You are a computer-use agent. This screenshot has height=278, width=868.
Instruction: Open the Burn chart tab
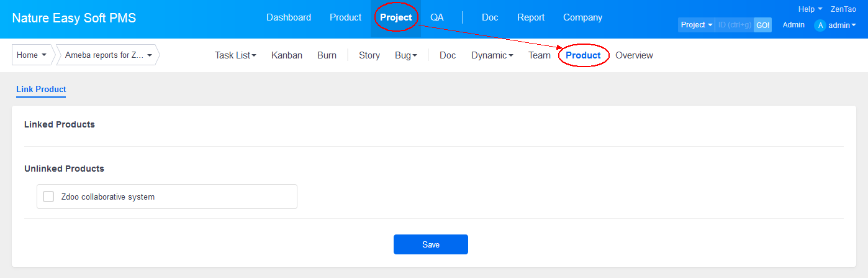point(327,55)
